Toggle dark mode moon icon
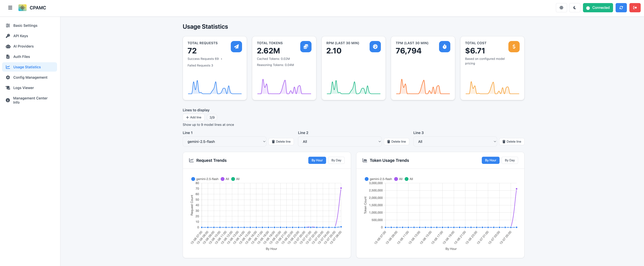The height and width of the screenshot is (266, 644). [x=575, y=8]
